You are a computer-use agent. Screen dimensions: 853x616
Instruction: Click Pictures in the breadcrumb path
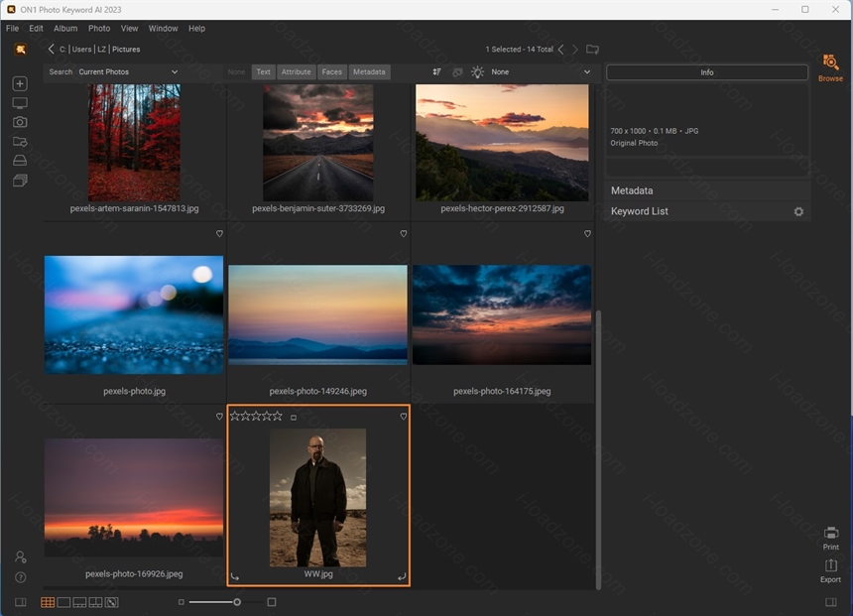pyautogui.click(x=126, y=49)
